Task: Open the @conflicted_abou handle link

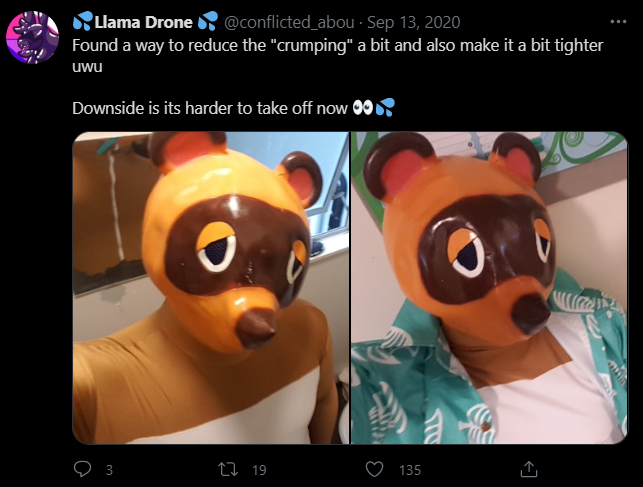Action: click(289, 22)
